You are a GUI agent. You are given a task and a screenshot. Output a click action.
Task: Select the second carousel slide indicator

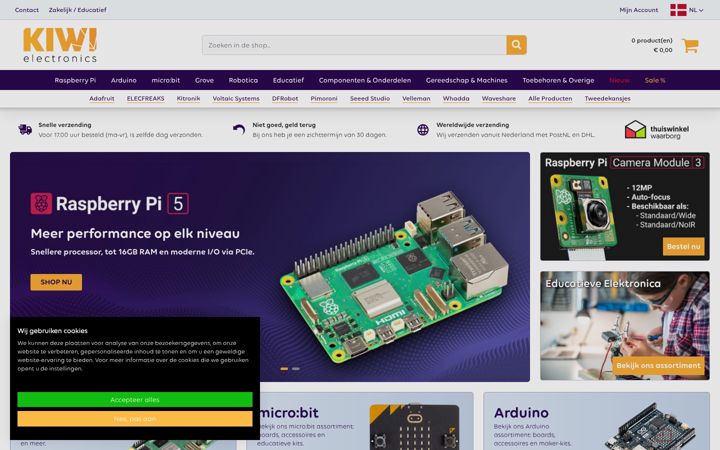pos(296,369)
